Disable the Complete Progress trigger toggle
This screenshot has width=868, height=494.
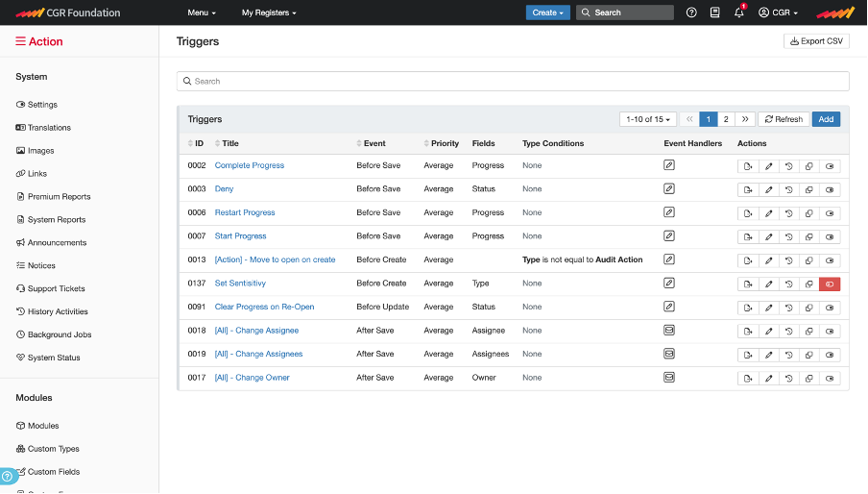830,166
